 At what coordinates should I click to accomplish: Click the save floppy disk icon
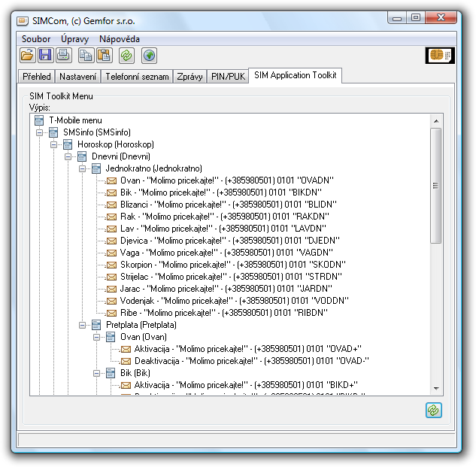[x=45, y=55]
